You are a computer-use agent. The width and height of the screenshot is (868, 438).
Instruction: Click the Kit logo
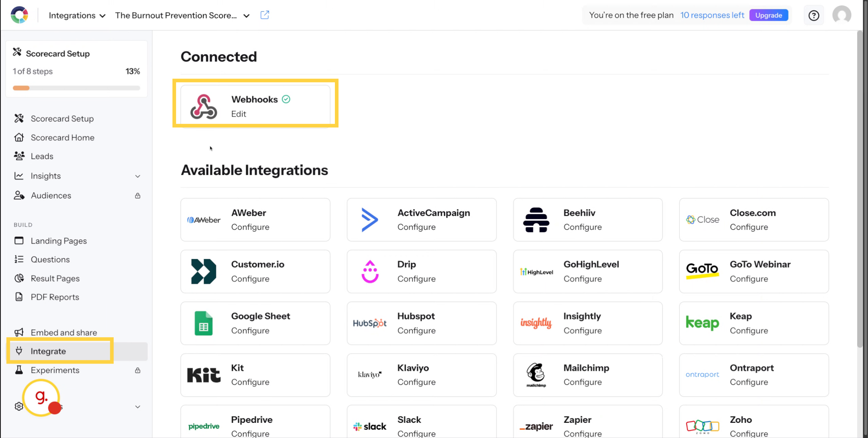tap(204, 375)
